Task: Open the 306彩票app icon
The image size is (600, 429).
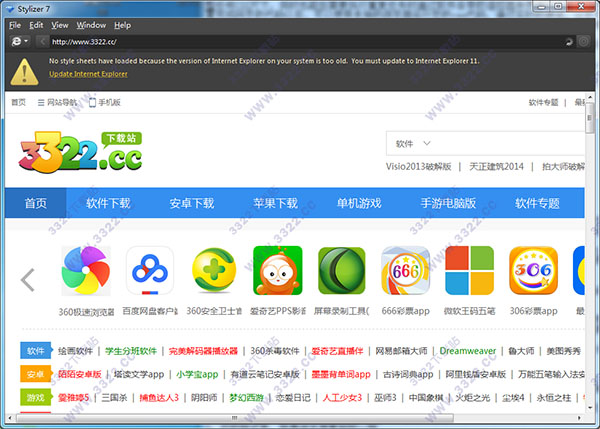Action: 533,271
